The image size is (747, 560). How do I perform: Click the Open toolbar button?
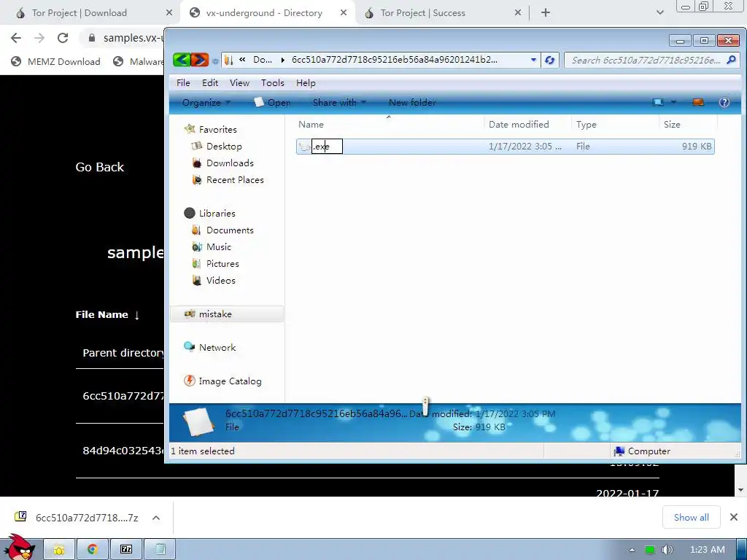pos(273,102)
